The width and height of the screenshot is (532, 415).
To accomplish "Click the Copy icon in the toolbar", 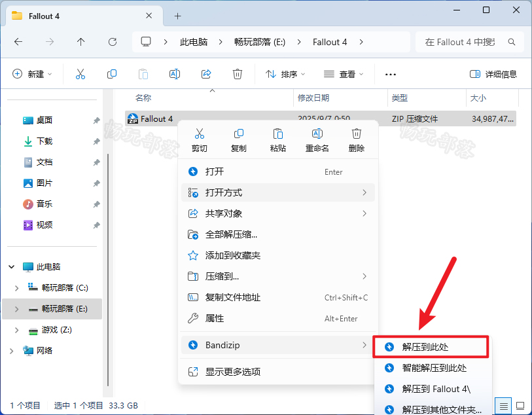I will (x=112, y=74).
